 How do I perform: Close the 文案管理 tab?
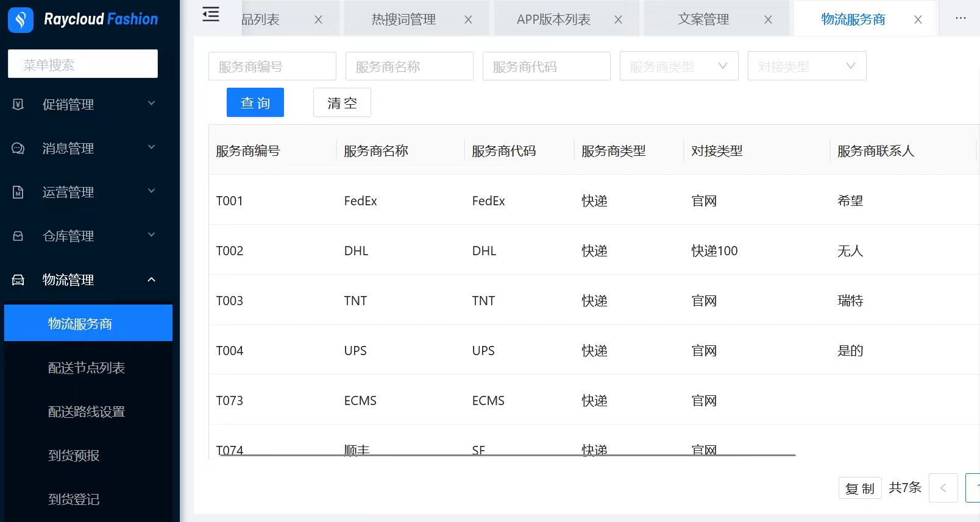pos(768,19)
